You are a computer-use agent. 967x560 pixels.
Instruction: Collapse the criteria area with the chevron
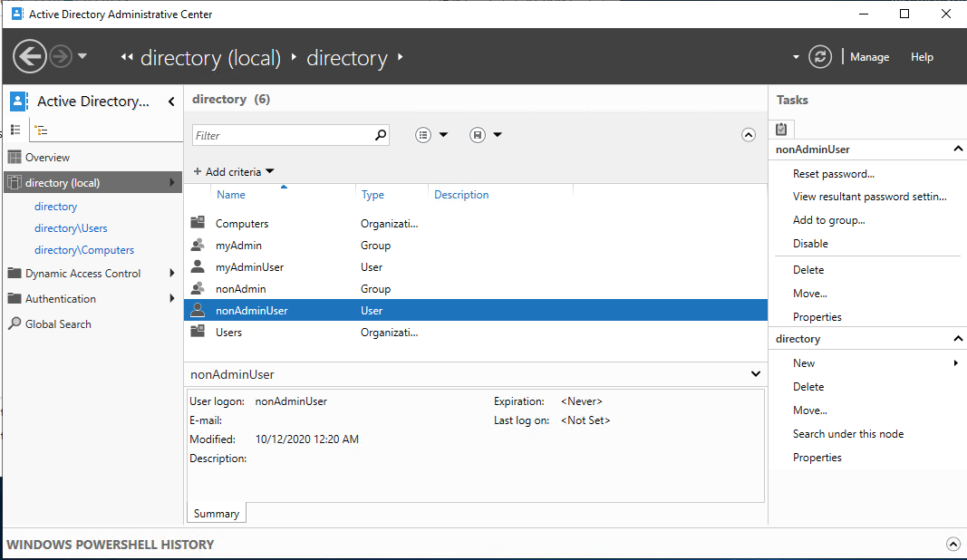(749, 134)
